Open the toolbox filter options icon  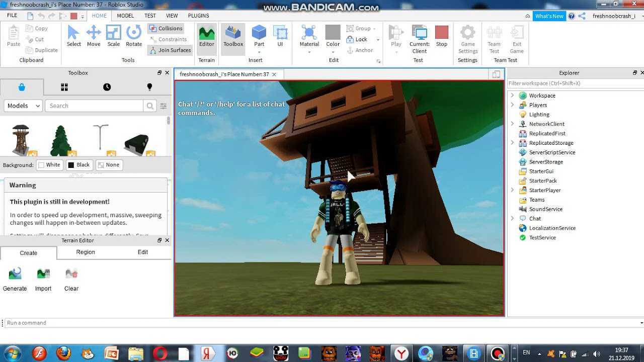pos(163,106)
